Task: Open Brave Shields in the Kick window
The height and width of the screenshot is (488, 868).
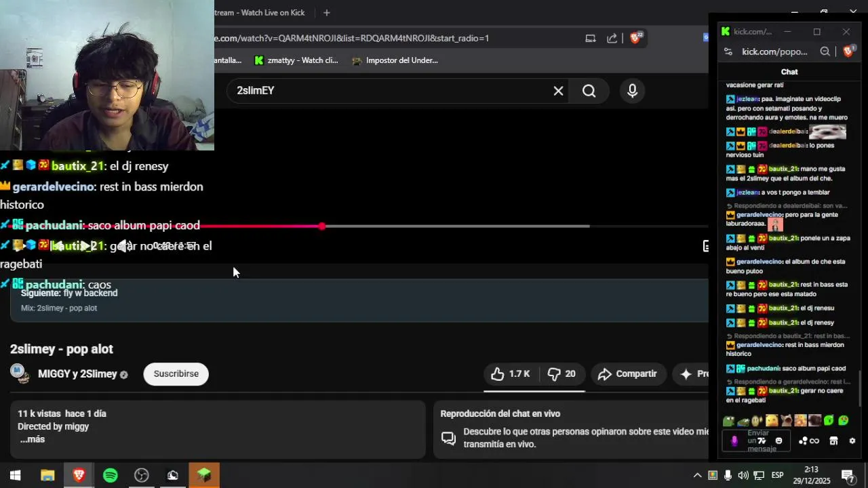Action: (848, 51)
